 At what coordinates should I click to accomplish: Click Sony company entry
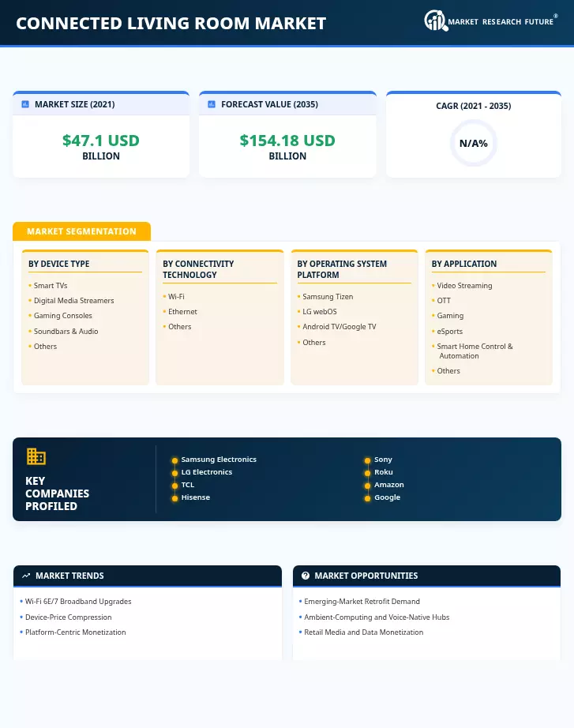(x=383, y=460)
